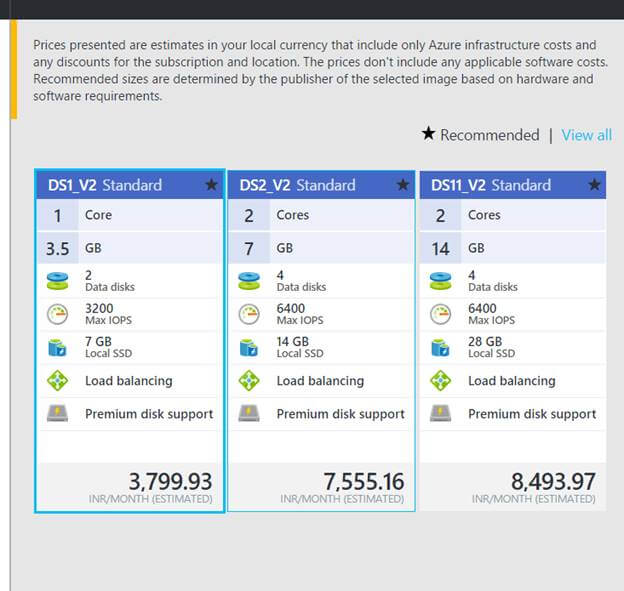Click Load balancing text in DS11_V2 card
624x591 pixels.
coord(512,381)
